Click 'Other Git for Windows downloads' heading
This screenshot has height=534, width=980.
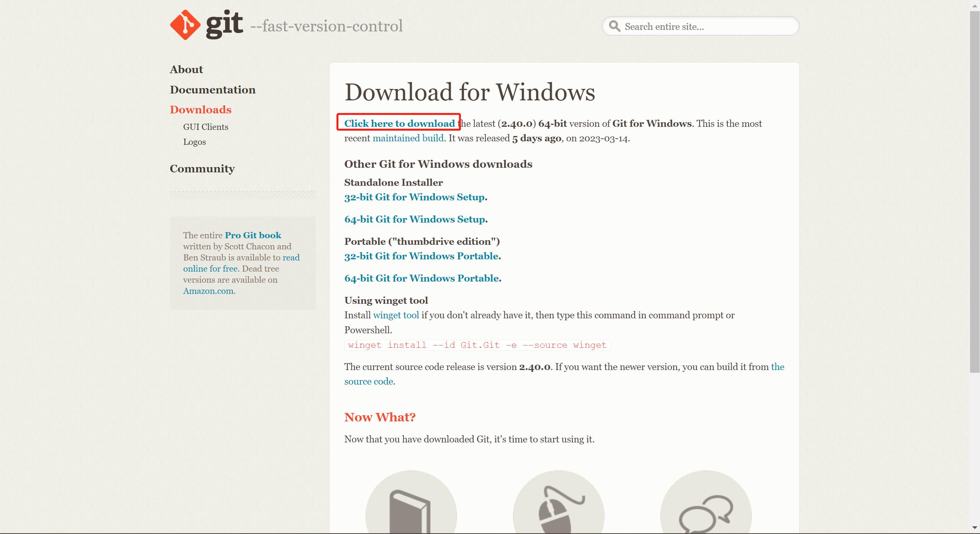pos(438,164)
